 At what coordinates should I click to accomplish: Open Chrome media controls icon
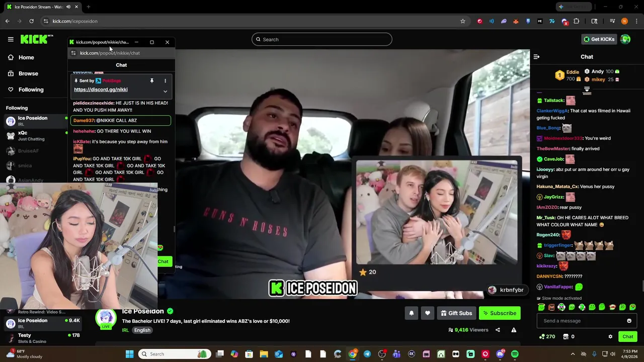[612, 21]
